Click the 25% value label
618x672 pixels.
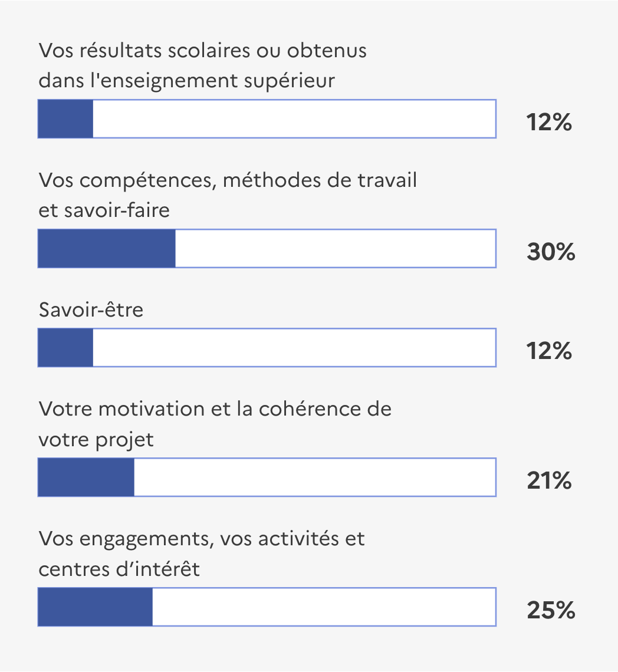coord(551,610)
